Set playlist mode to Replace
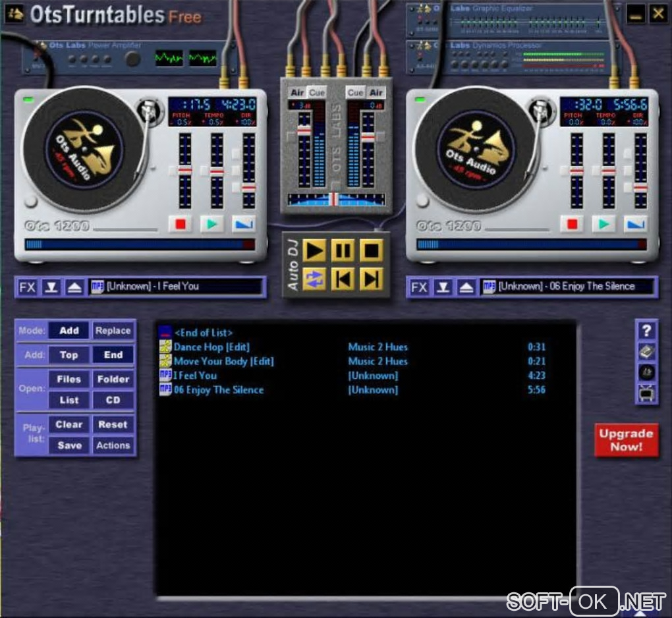 pyautogui.click(x=113, y=331)
